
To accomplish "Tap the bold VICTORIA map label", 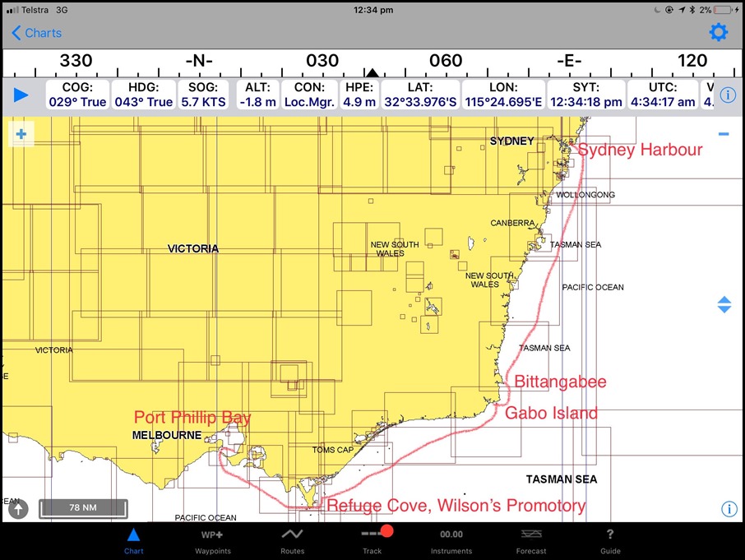I will [x=193, y=248].
